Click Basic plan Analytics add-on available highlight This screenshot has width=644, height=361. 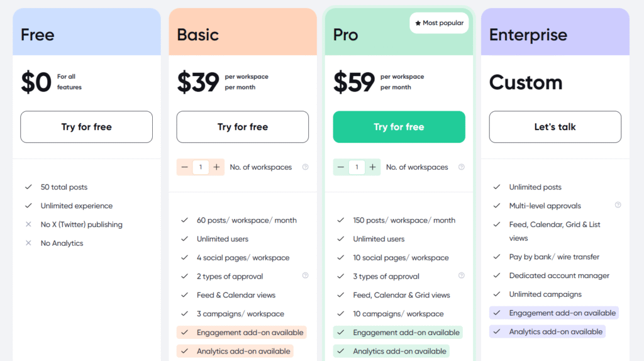coord(235,351)
